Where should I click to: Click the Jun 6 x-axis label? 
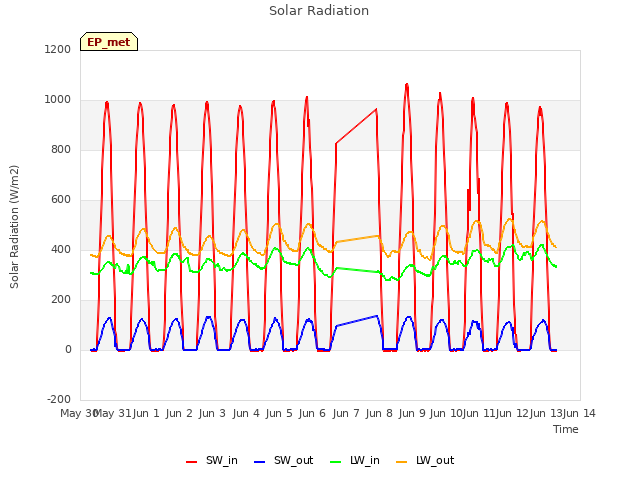(x=312, y=413)
